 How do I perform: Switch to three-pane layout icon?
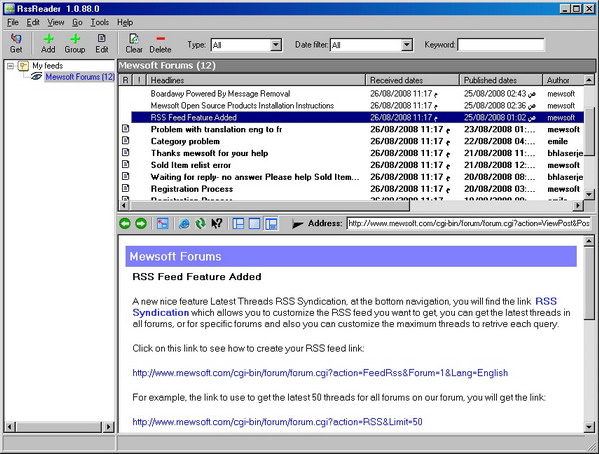point(238,224)
